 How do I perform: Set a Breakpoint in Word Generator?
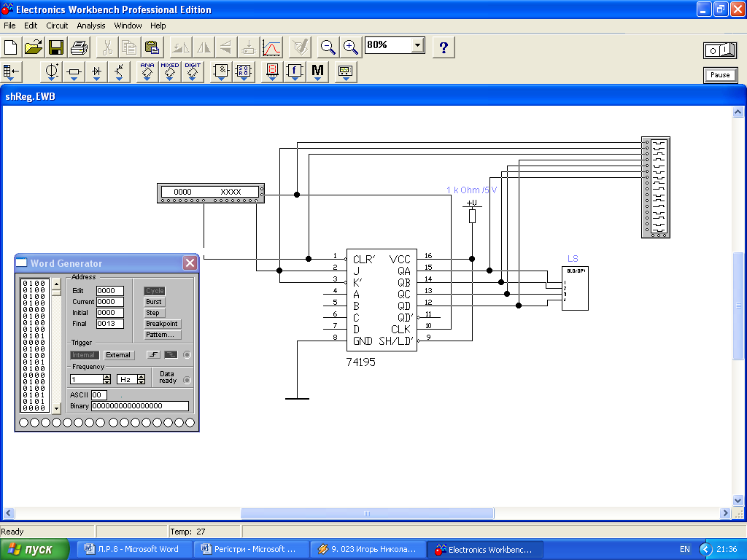click(162, 323)
